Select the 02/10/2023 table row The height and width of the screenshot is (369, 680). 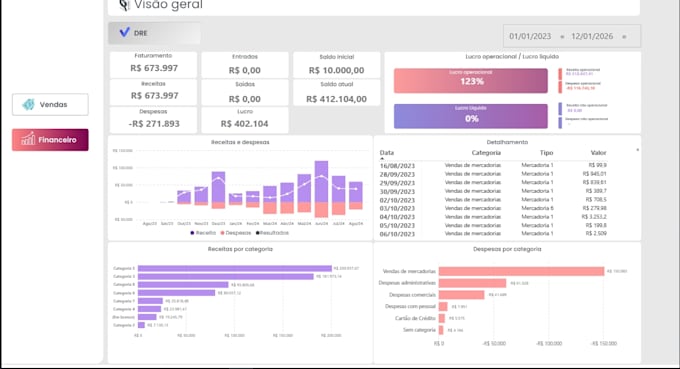[493, 200]
